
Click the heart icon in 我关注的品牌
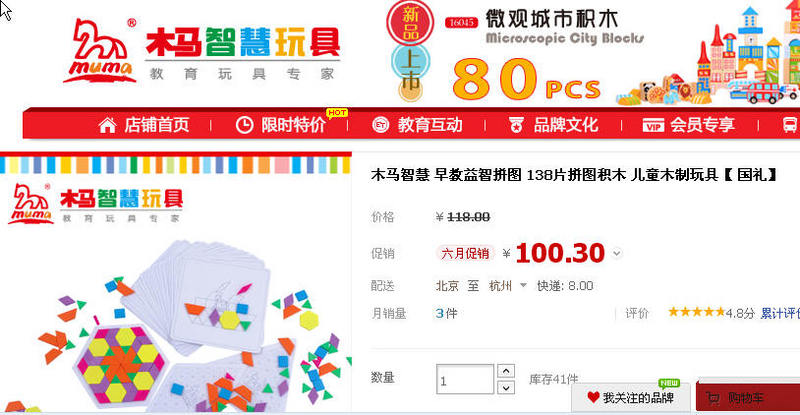point(593,398)
